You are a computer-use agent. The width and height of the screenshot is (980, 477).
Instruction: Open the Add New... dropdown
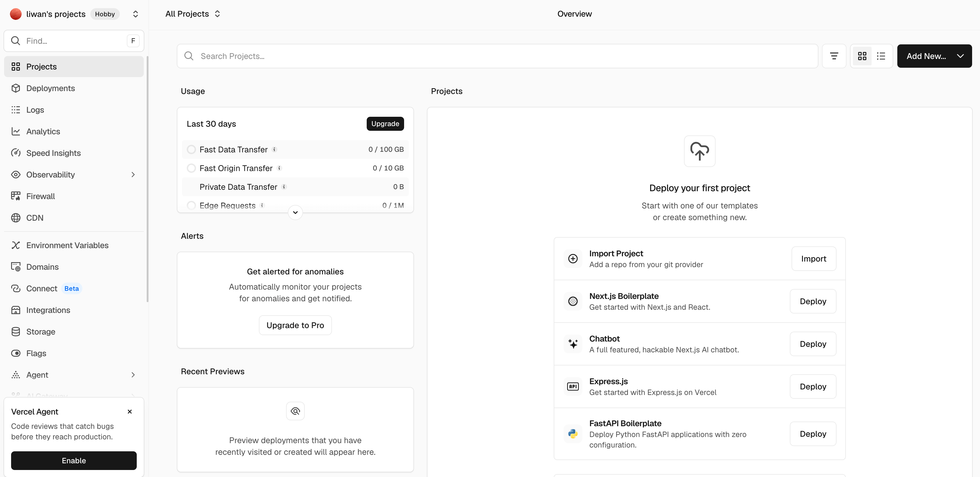coord(934,56)
